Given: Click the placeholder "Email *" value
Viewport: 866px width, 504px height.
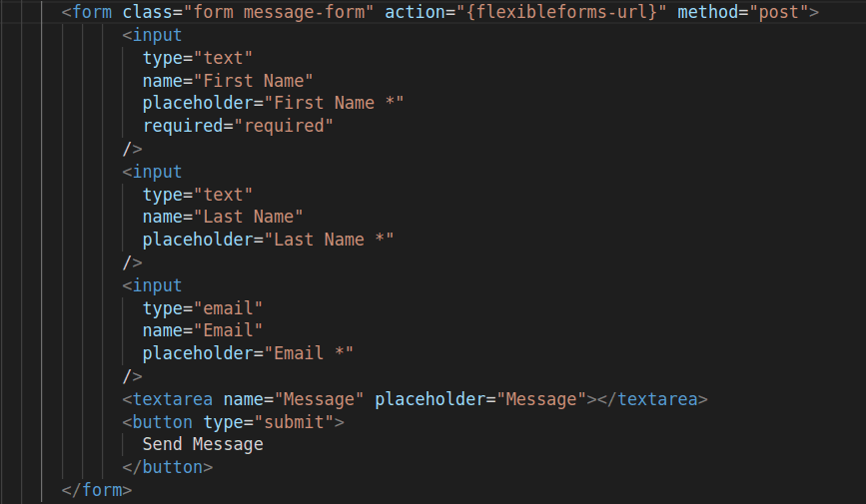Looking at the screenshot, I should (x=309, y=353).
